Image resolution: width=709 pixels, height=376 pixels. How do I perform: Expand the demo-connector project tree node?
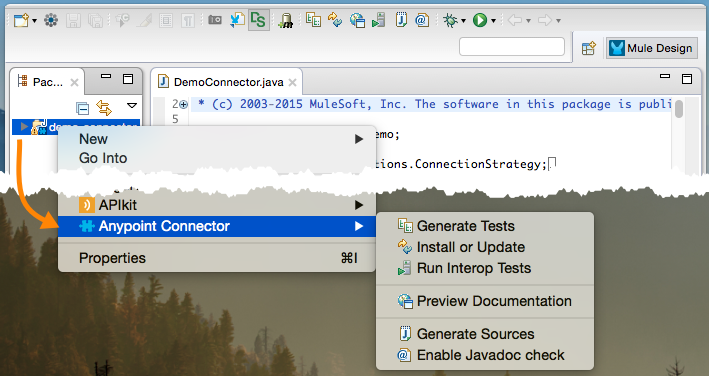[24, 127]
